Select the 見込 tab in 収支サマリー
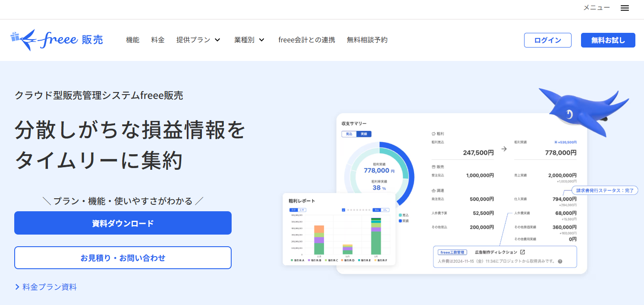644x305 pixels. [349, 134]
